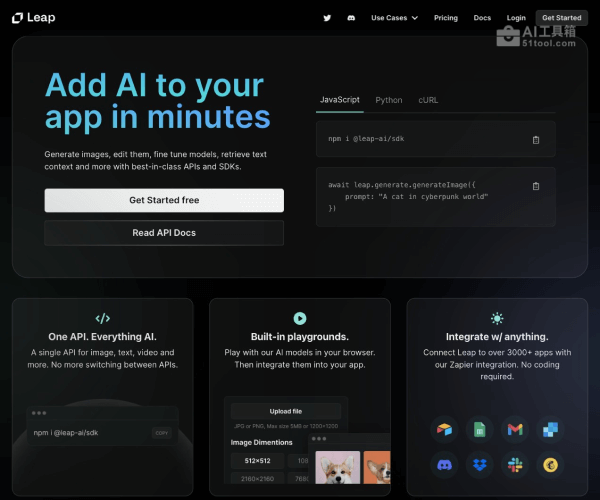The height and width of the screenshot is (500, 600).
Task: Click the Dropbox integration icon
Action: pos(479,465)
